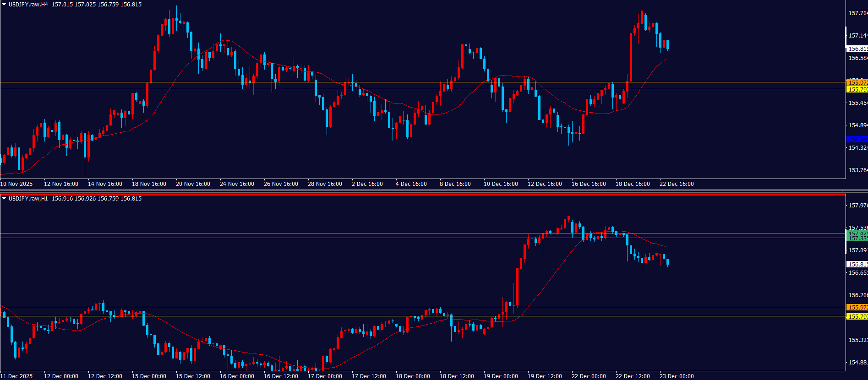Click the green 157.335 price tag
The height and width of the screenshot is (380, 868).
857,239
